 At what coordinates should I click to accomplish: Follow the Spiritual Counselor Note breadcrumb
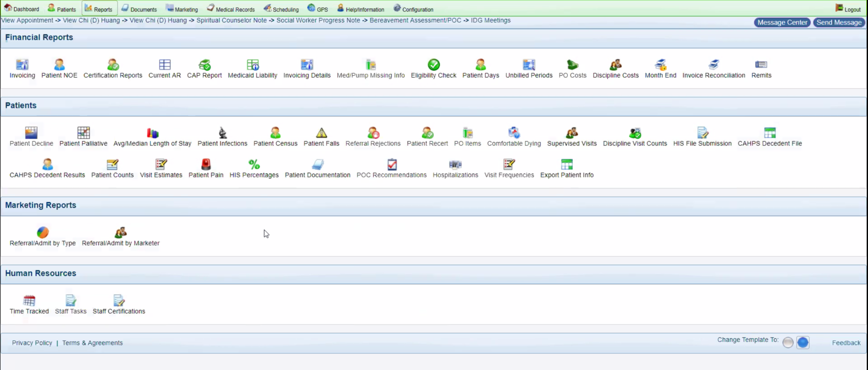(232, 20)
